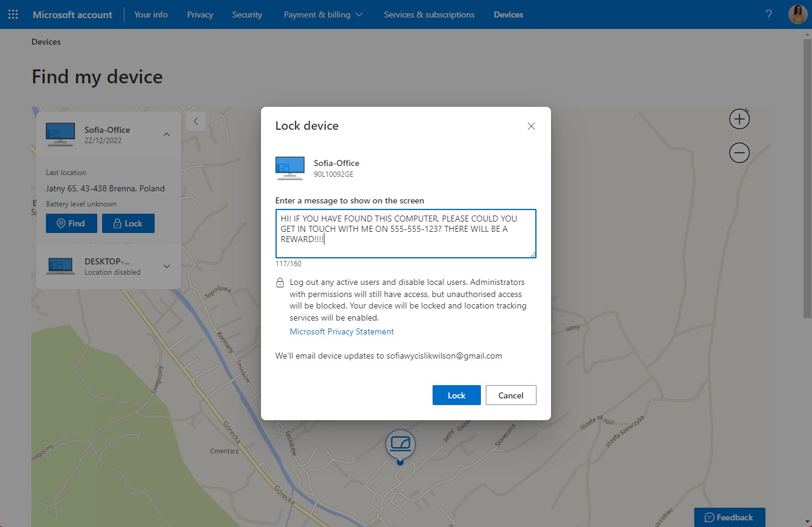Select the 117/160 character counter
812x527 pixels.
coord(288,264)
